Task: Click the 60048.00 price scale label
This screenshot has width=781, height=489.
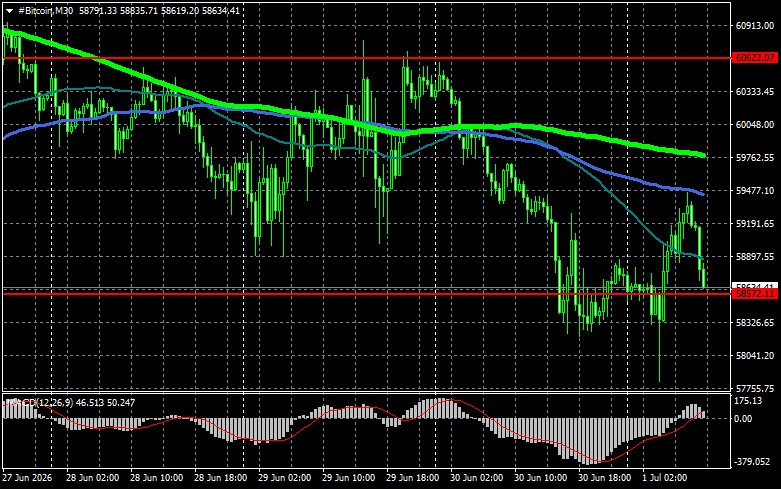Action: [x=755, y=125]
